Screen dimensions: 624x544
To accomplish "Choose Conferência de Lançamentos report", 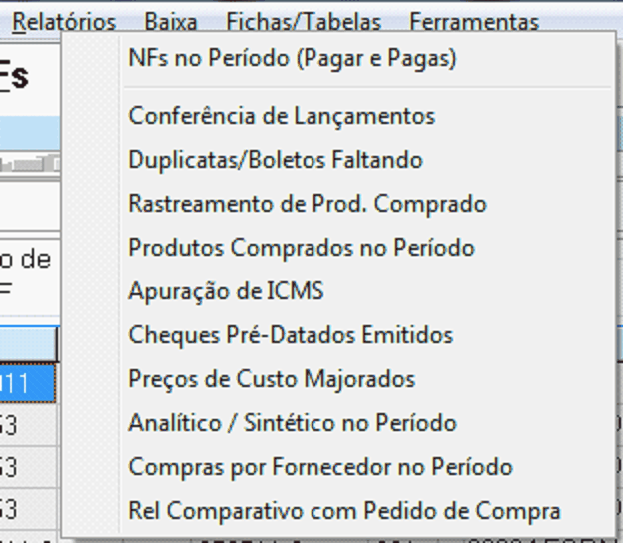I will (281, 116).
